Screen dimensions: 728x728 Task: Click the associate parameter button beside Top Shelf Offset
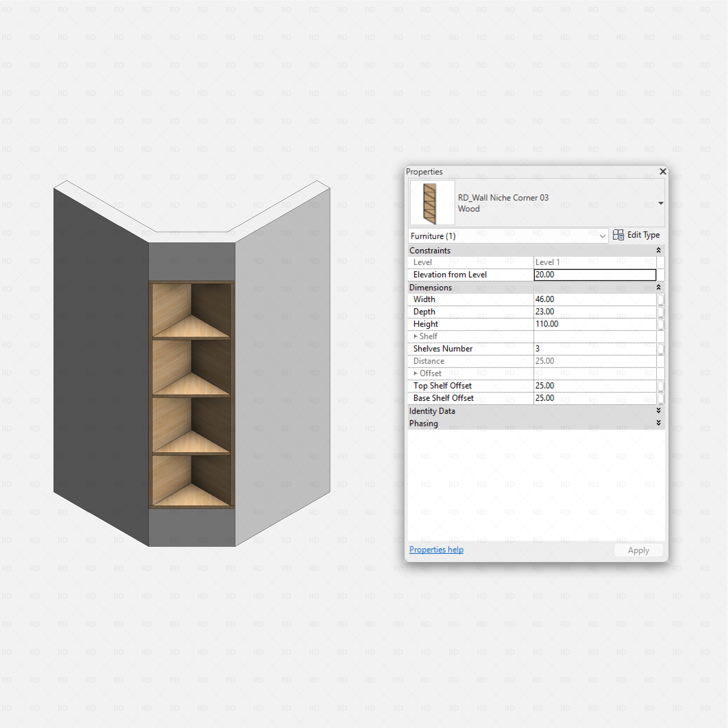[661, 385]
